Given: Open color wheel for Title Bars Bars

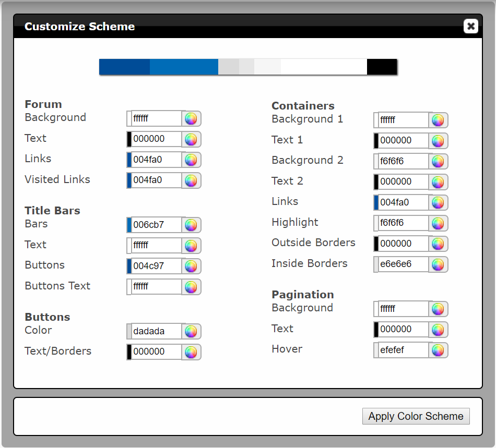Looking at the screenshot, I should pos(191,225).
